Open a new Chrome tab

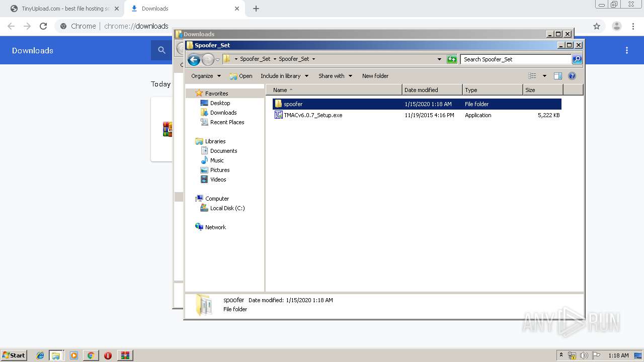256,9
